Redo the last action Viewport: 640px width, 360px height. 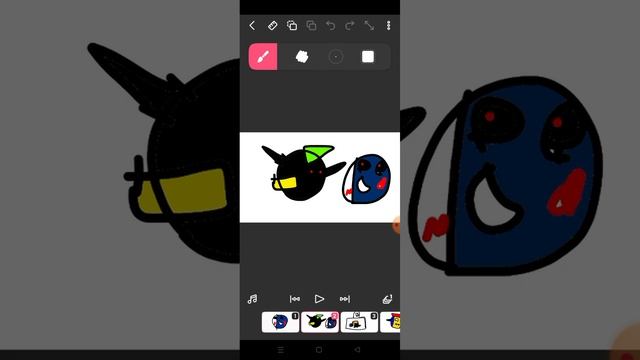point(350,25)
